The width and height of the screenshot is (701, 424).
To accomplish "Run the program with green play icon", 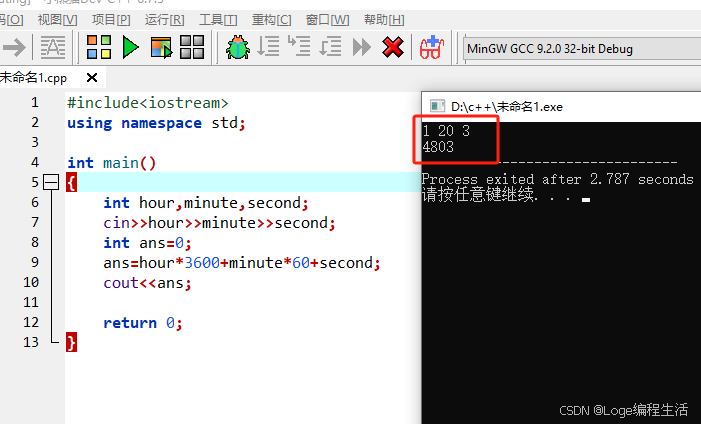I will click(x=131, y=47).
